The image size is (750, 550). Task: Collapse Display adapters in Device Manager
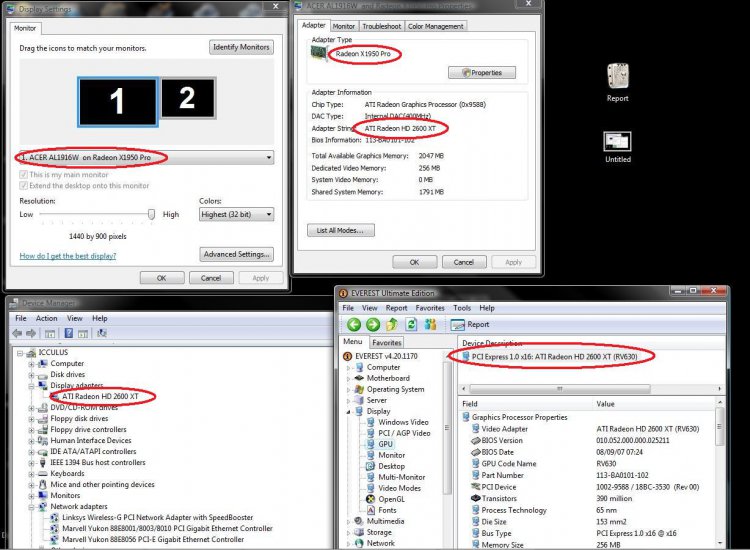pyautogui.click(x=32, y=385)
